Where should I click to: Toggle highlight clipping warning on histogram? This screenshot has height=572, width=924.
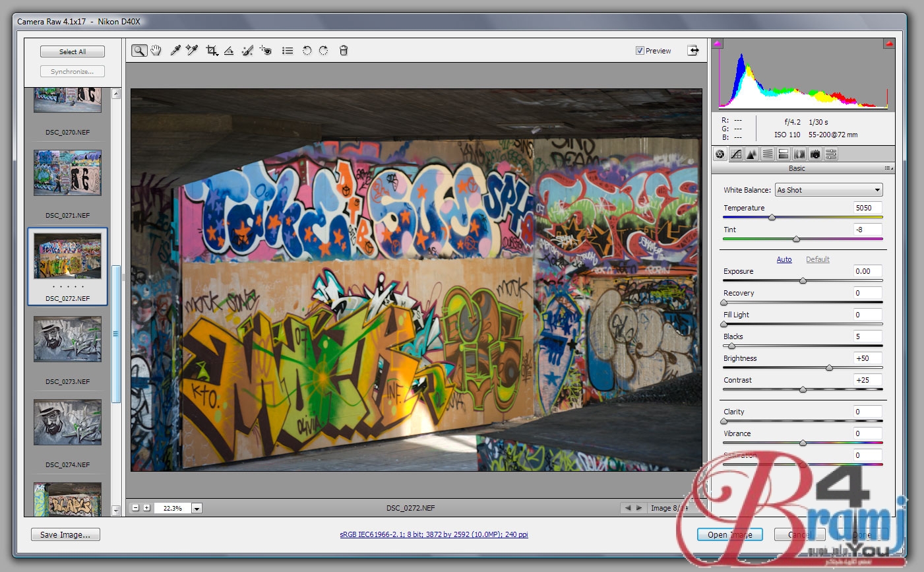(x=888, y=44)
